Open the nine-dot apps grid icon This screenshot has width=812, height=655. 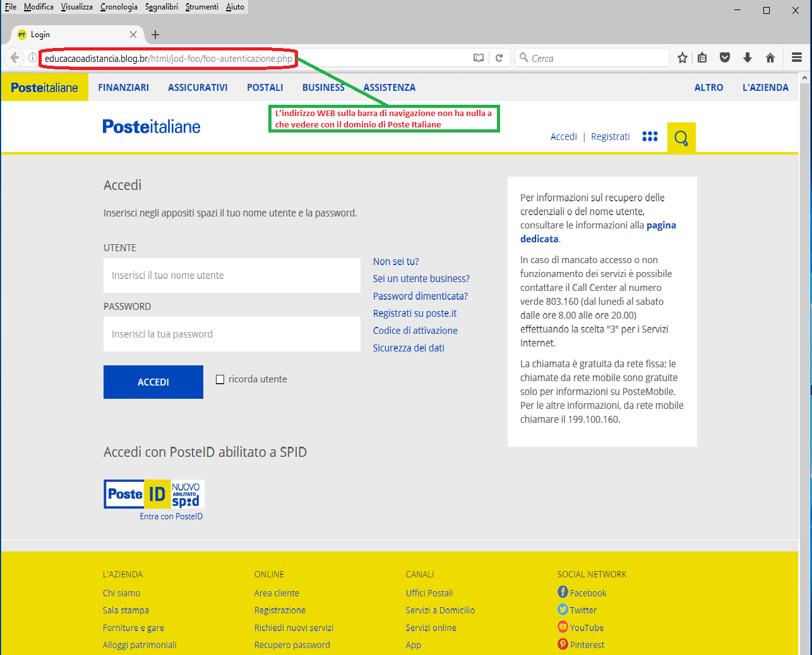coord(650,136)
